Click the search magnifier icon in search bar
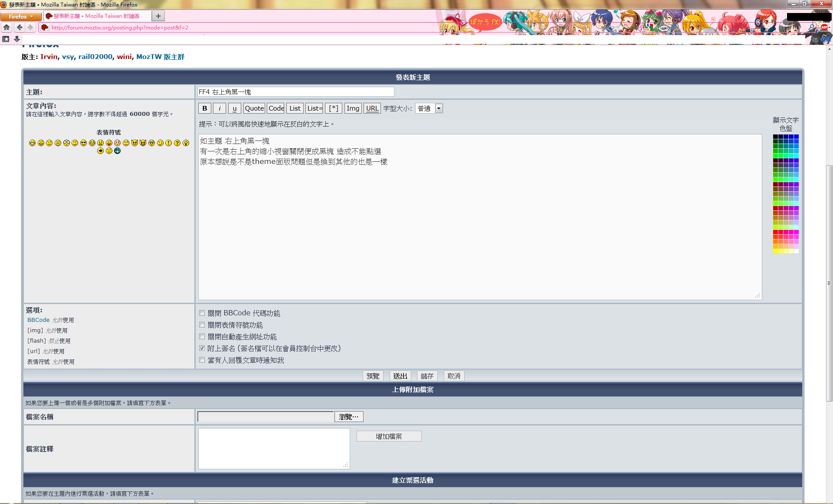 click(811, 27)
